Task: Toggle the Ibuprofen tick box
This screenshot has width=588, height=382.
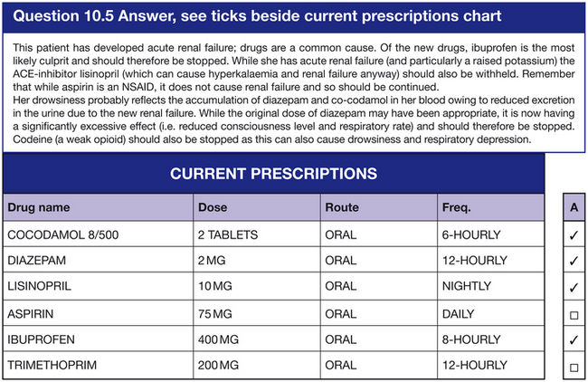Action: coord(574,340)
